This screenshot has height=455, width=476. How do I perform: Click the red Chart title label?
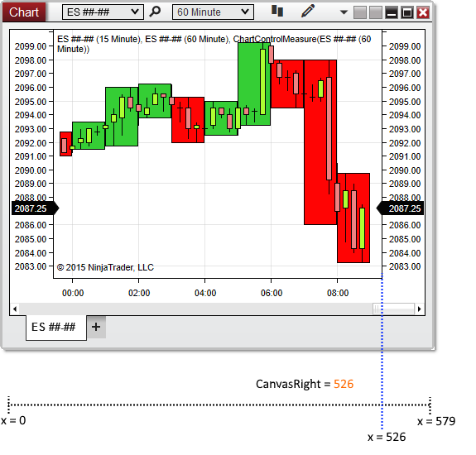(24, 12)
